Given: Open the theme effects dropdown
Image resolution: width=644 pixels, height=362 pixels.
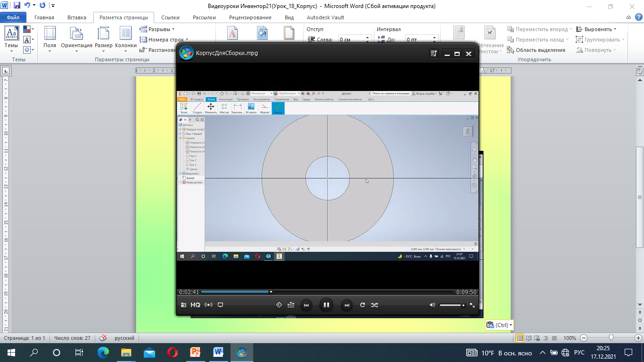Looking at the screenshot, I should pyautogui.click(x=28, y=49).
